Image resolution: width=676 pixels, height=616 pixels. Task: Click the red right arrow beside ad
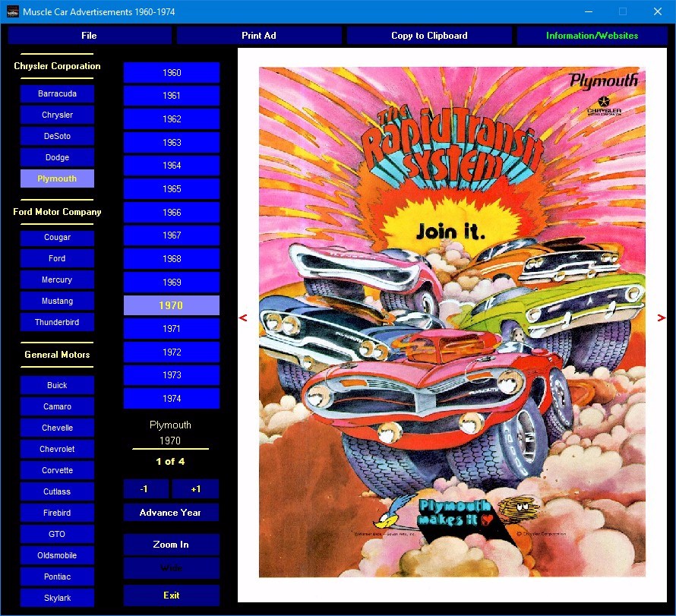click(x=662, y=318)
